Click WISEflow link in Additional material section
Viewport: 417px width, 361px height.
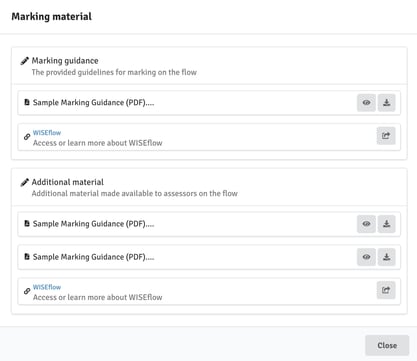click(47, 287)
